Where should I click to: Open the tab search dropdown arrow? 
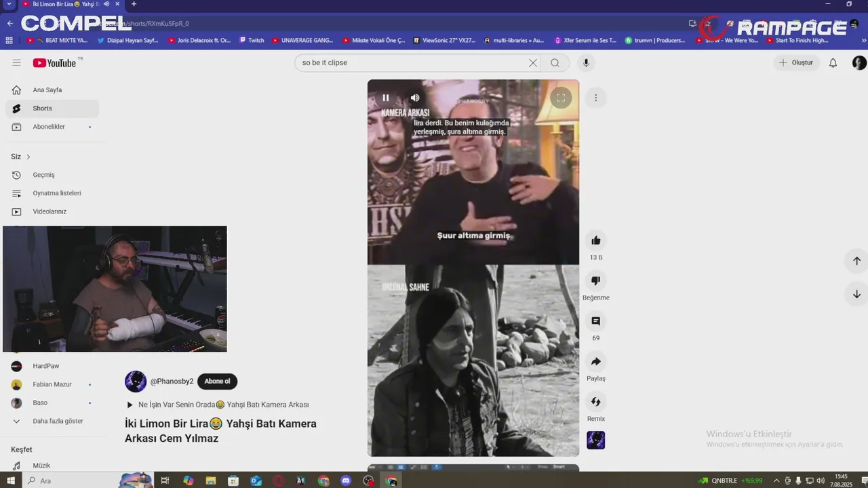[9, 4]
